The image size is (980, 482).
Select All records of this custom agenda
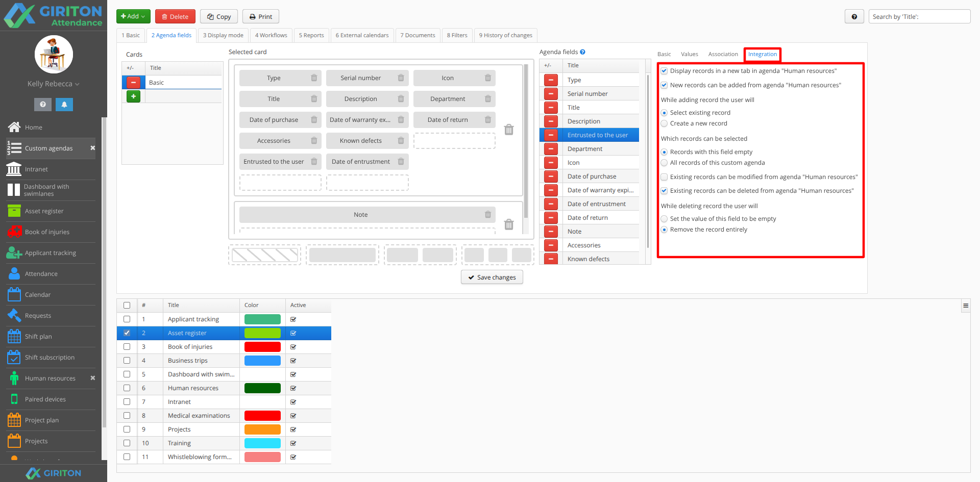[x=664, y=163]
